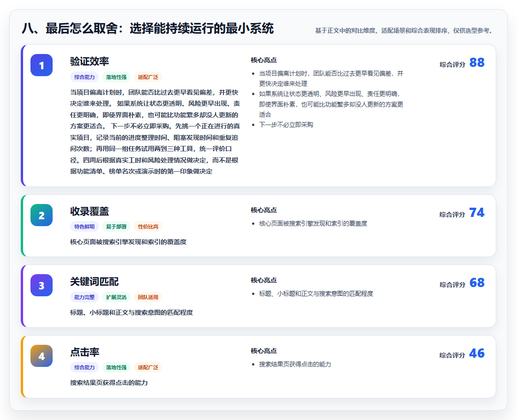The image size is (517, 420).
Task: Click bullet 核心页面被搜索引擎发现和索引的覆盖度
Action: pyautogui.click(x=313, y=223)
